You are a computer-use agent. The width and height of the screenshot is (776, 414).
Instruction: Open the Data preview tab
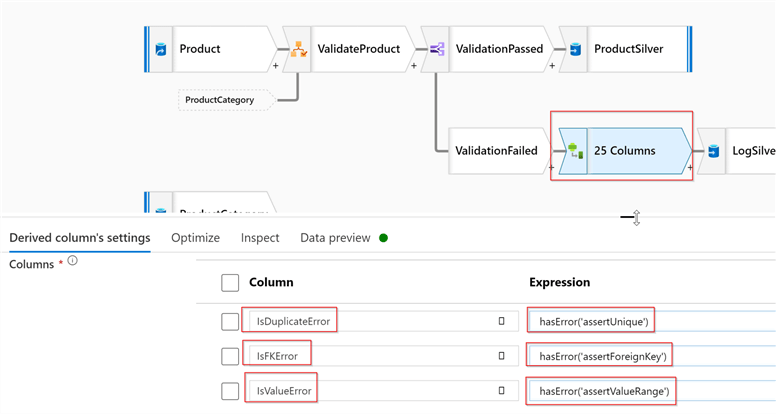pyautogui.click(x=335, y=238)
